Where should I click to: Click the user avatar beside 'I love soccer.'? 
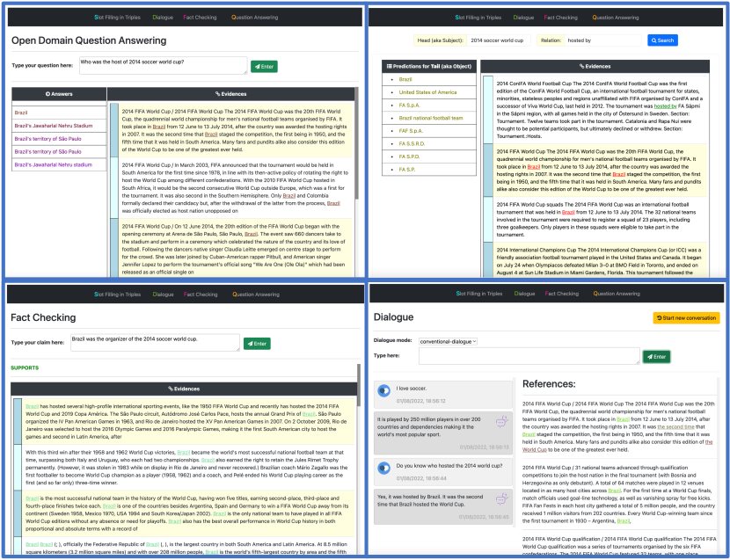384,390
